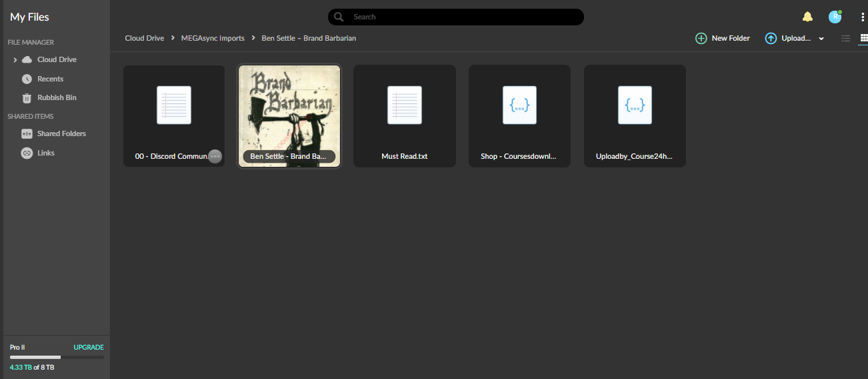Switch to thumbnail grid view

(863, 39)
